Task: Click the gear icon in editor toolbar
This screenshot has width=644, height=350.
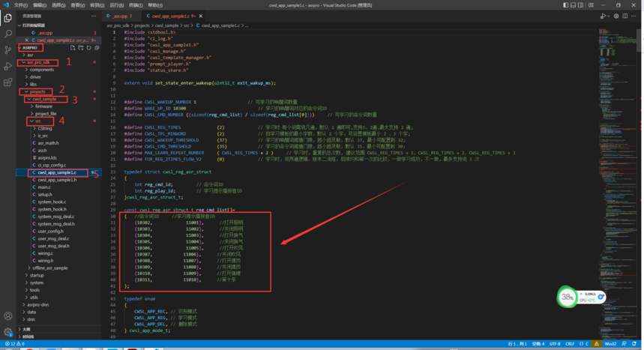Action: [x=616, y=16]
